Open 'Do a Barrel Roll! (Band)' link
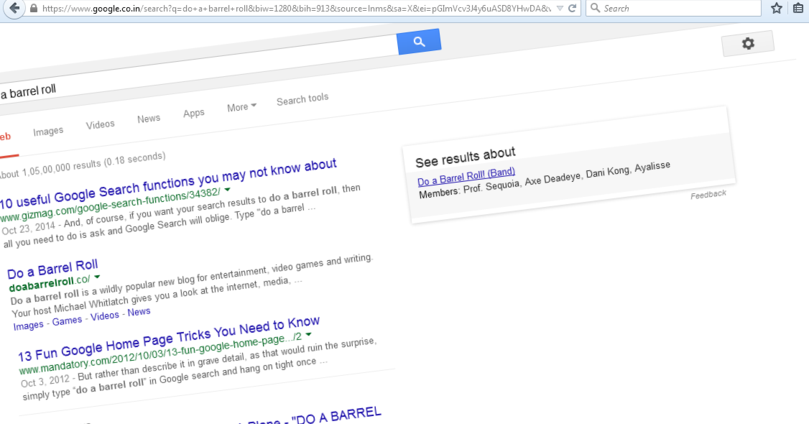Image resolution: width=809 pixels, height=424 pixels. tap(466, 176)
